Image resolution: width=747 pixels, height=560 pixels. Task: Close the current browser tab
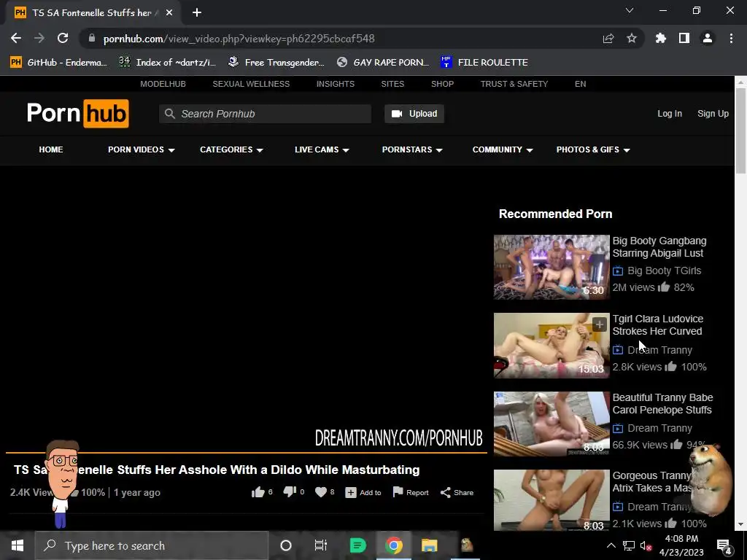[169, 12]
